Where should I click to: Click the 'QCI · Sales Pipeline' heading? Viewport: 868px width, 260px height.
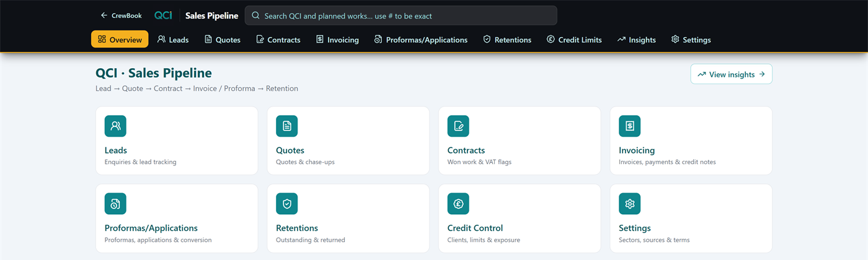pos(154,73)
